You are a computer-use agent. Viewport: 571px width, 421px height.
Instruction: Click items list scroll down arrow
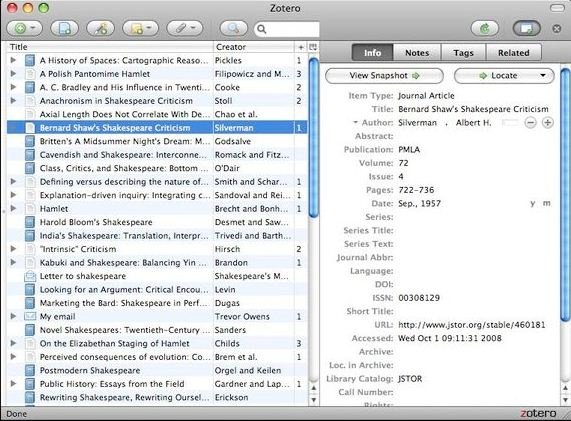click(313, 400)
